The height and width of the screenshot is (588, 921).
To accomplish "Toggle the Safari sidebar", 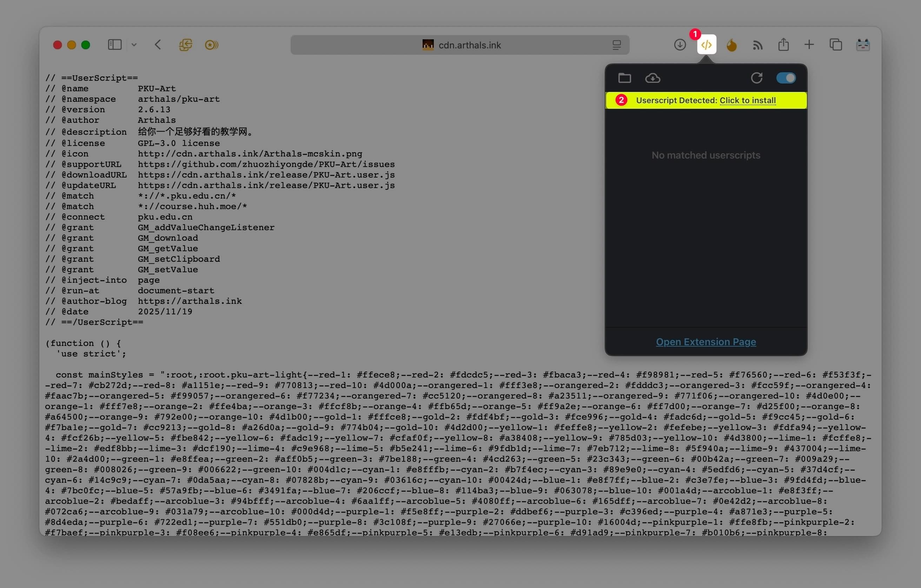I will click(114, 45).
